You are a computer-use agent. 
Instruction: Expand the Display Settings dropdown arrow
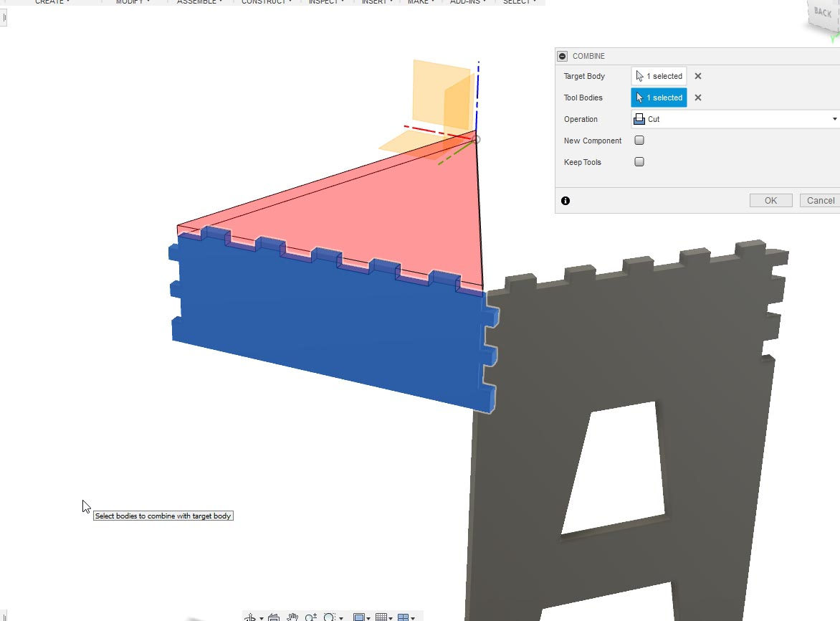368,618
